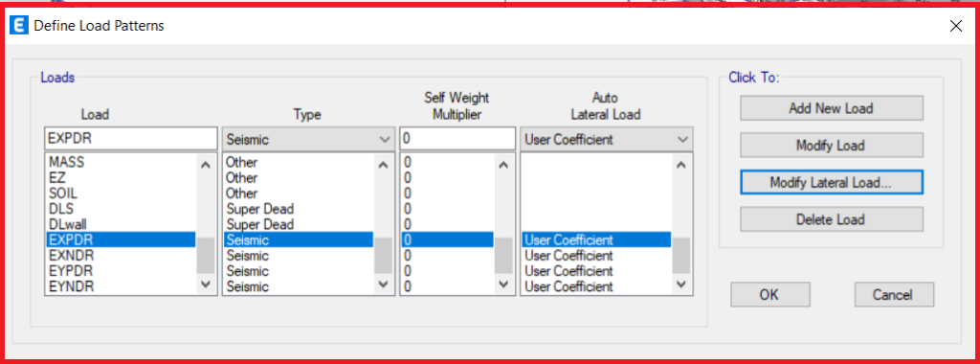
Task: Click down arrow of Load list scrollbar
Action: [x=206, y=284]
